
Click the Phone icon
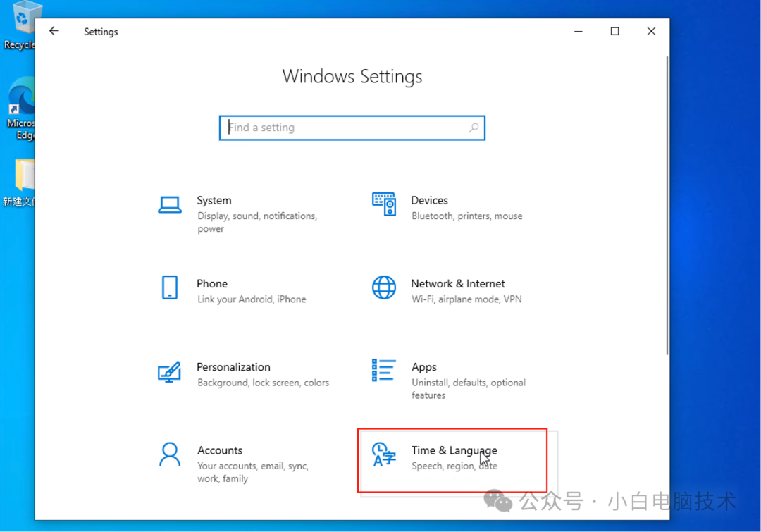click(x=170, y=287)
